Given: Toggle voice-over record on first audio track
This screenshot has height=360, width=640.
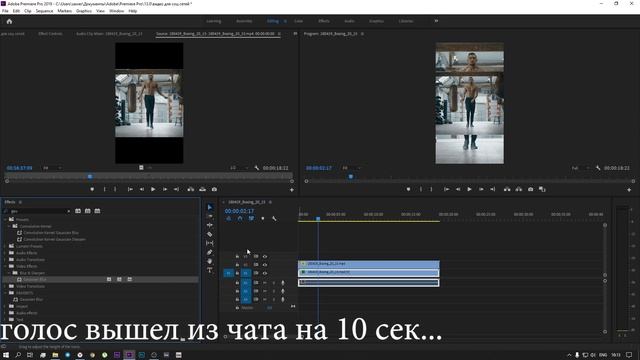Looking at the screenshot, I should coord(283,282).
